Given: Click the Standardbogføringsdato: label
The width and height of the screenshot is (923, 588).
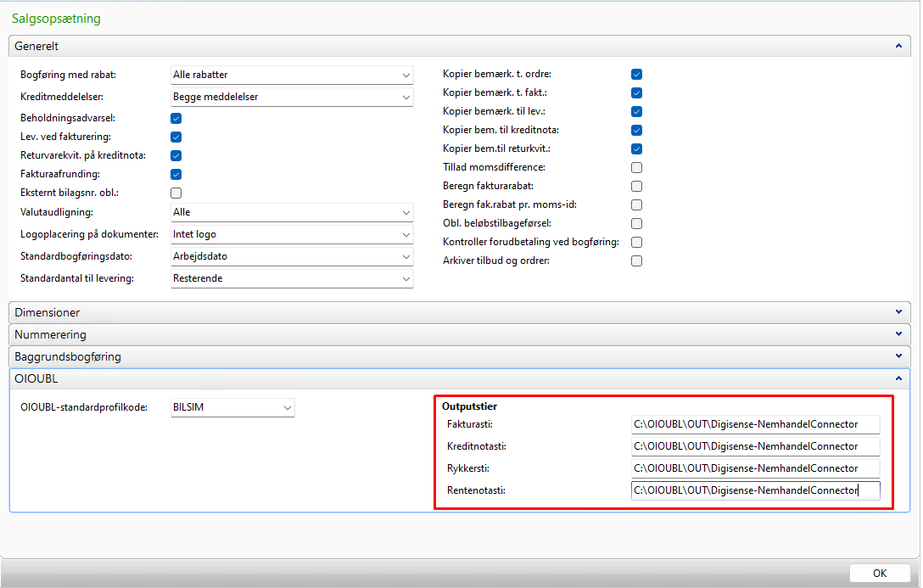Looking at the screenshot, I should tap(76, 256).
